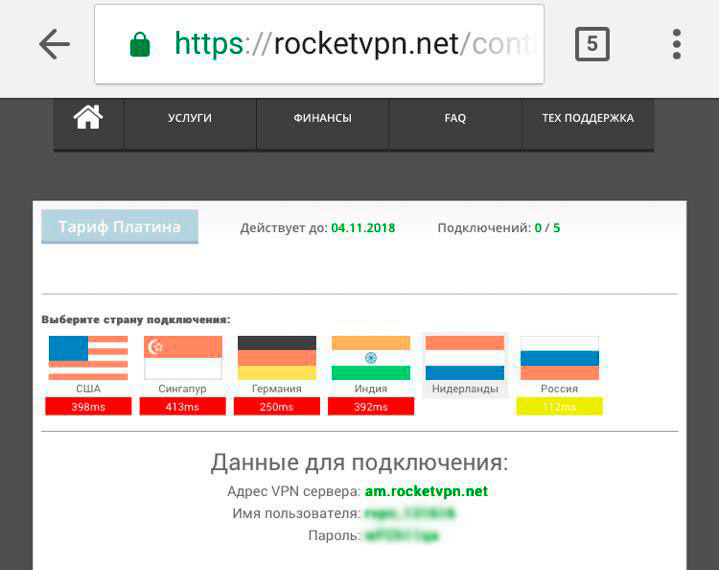
Task: Tap the green padlock security icon
Action: (x=140, y=44)
